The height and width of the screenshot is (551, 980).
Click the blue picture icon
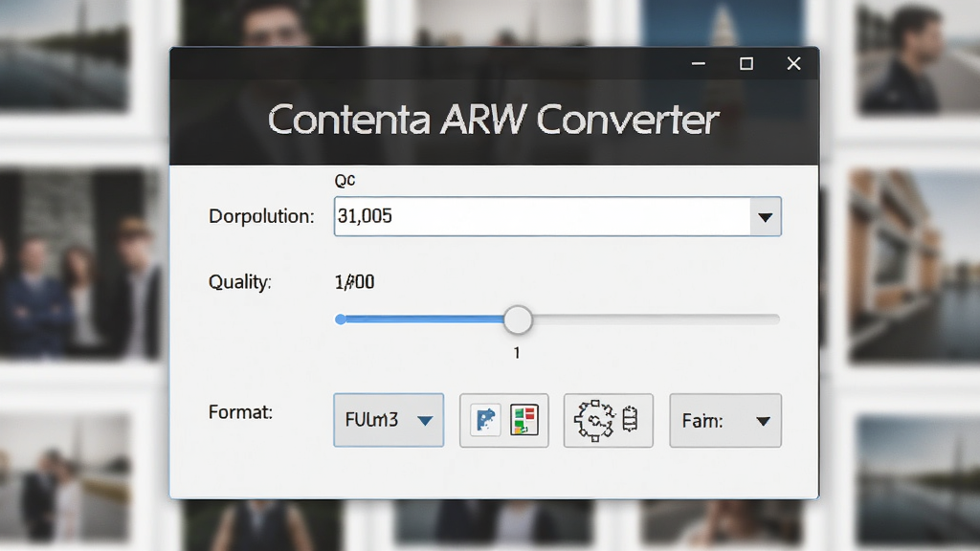tap(485, 420)
